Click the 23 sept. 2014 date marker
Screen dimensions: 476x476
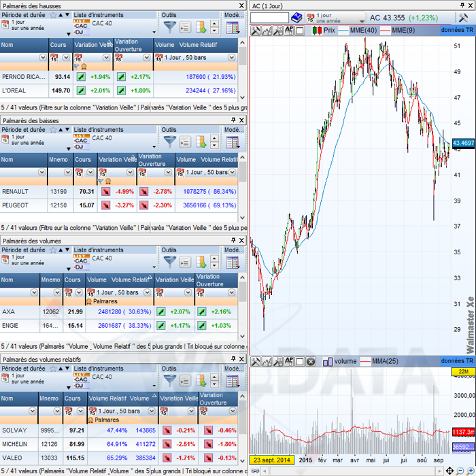(x=272, y=460)
